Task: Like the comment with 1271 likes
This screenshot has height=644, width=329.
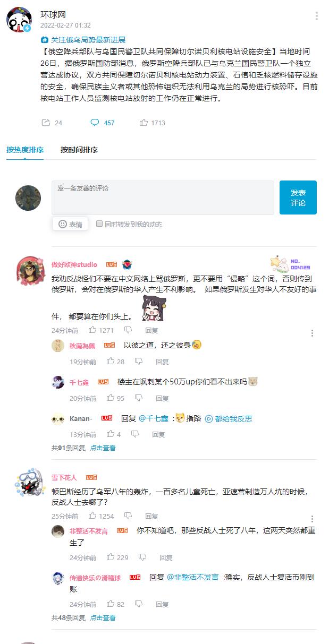Action: point(92,330)
